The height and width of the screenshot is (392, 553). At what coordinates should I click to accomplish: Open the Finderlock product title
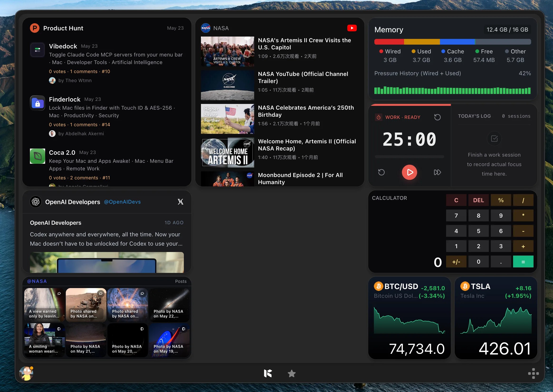coord(65,99)
